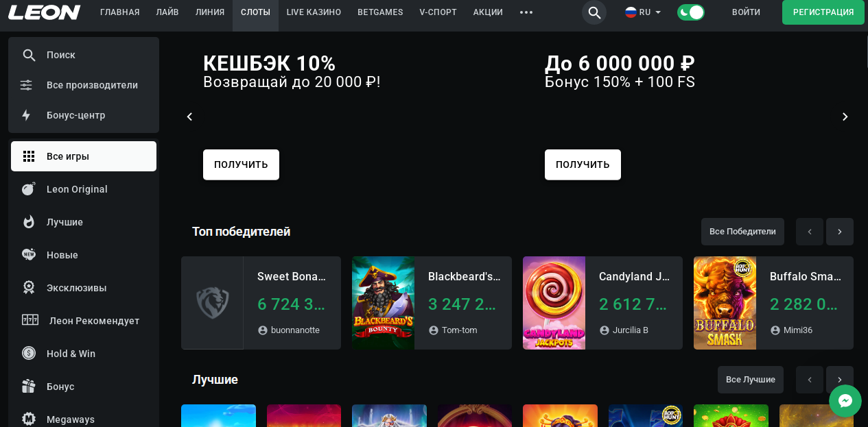The image size is (868, 427).
Task: Expand the three-dots more menu
Action: point(526,12)
